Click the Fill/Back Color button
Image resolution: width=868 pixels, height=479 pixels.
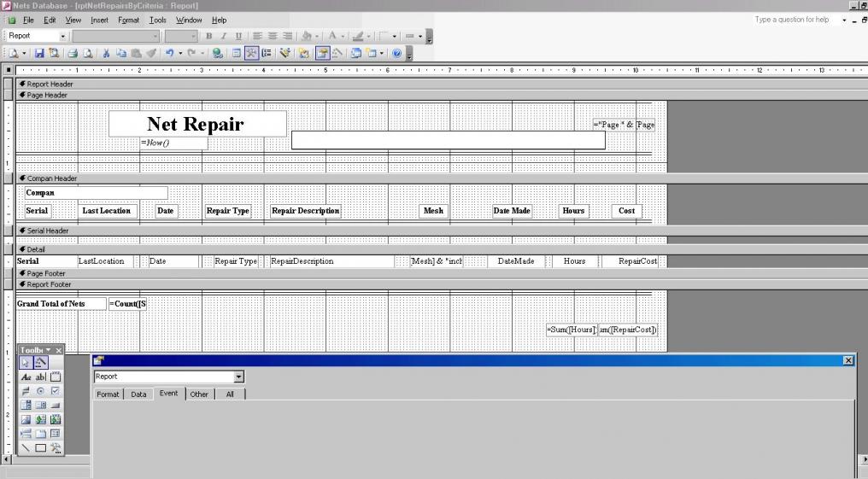[x=306, y=36]
